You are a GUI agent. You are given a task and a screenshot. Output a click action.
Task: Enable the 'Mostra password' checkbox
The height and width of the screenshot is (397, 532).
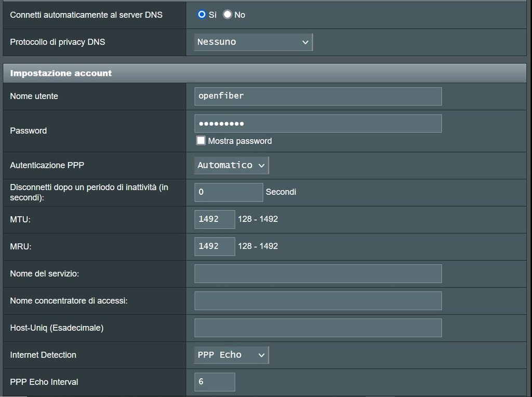point(201,141)
